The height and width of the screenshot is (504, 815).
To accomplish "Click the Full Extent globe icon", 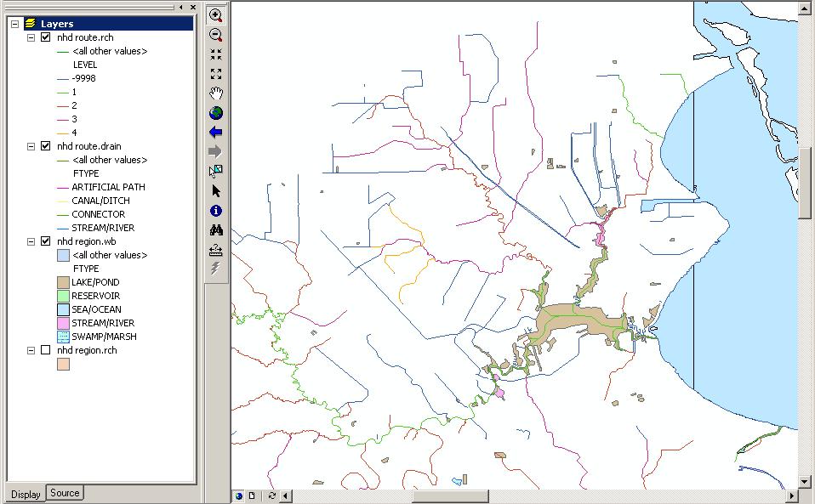I will click(x=216, y=113).
